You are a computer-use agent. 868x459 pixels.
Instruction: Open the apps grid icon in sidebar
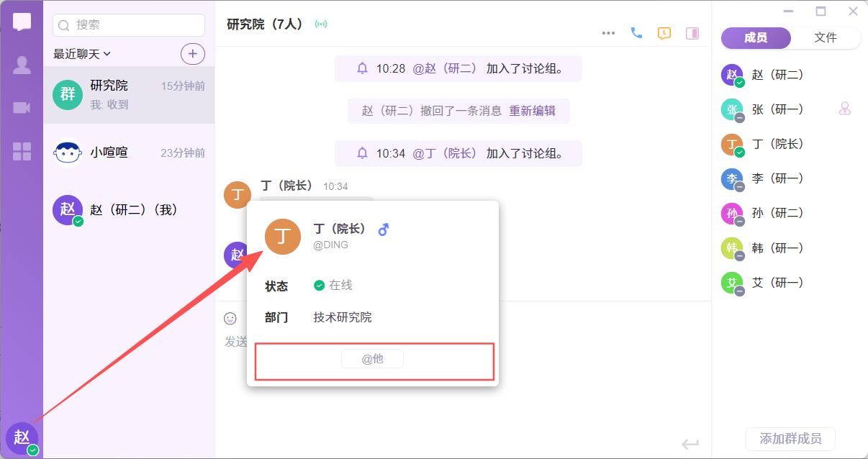(22, 151)
